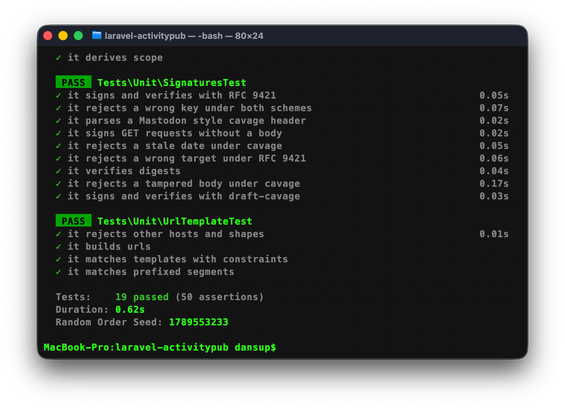This screenshot has width=565, height=408.
Task: Click the PASS badge beside UrlTemplateTest
Action: (x=74, y=221)
